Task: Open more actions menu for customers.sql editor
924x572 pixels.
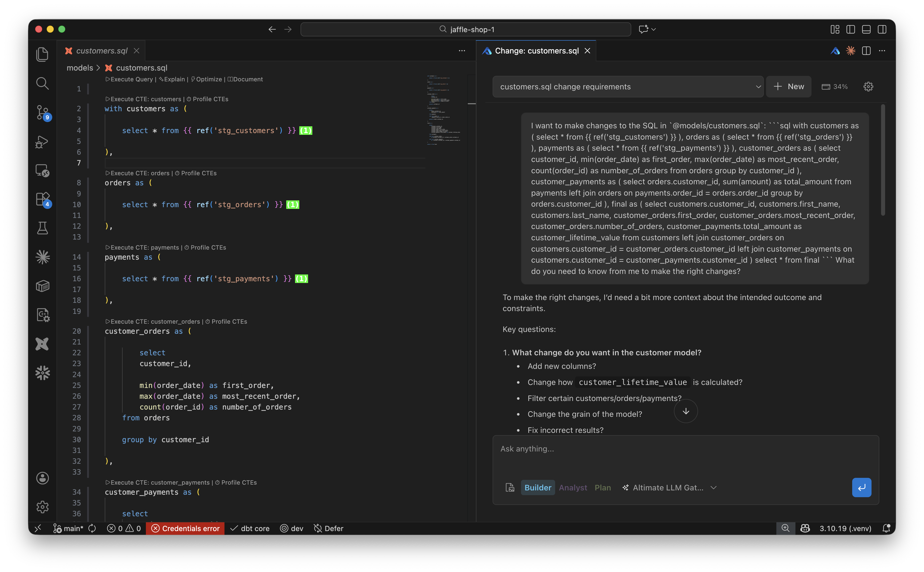Action: pos(462,51)
